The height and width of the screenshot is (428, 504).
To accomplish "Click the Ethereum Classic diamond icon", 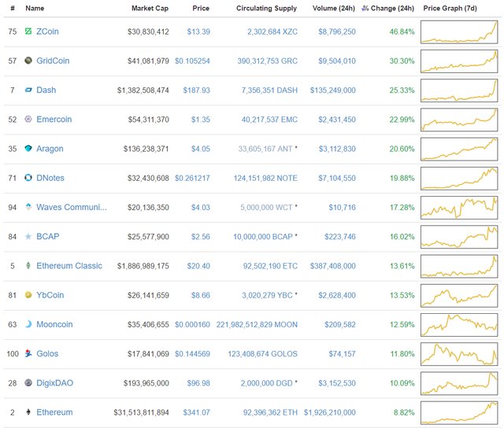I will 28,266.
